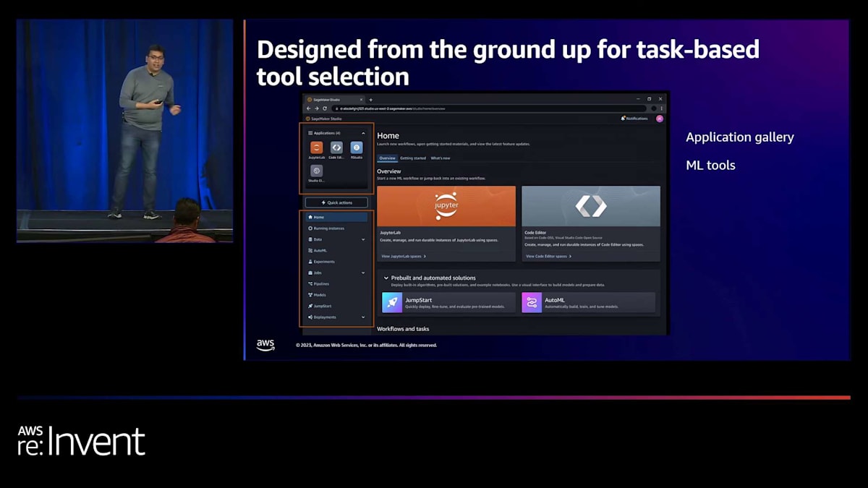Select the SageMaker Studio browser tab
The image size is (868, 488).
pyautogui.click(x=335, y=99)
